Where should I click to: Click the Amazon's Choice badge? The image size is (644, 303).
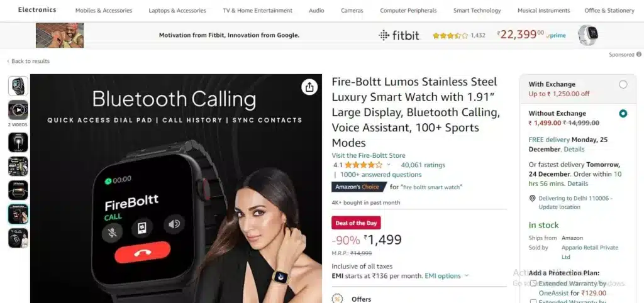tap(359, 187)
